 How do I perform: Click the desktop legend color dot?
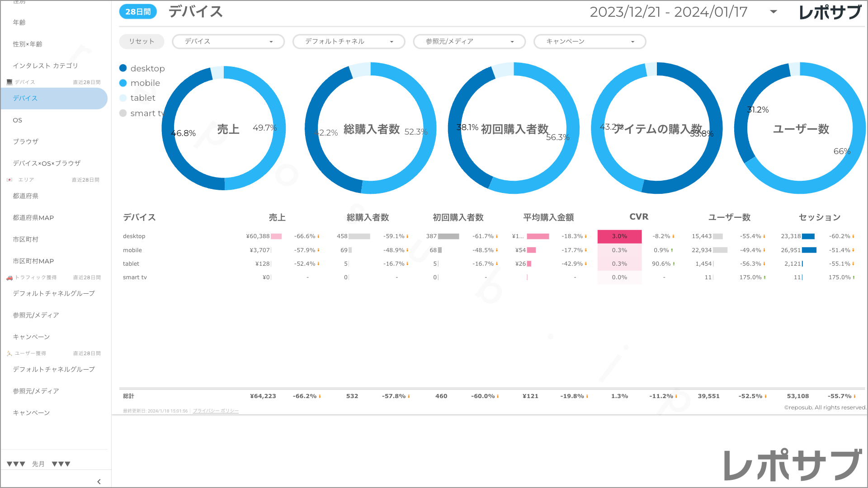[123, 68]
